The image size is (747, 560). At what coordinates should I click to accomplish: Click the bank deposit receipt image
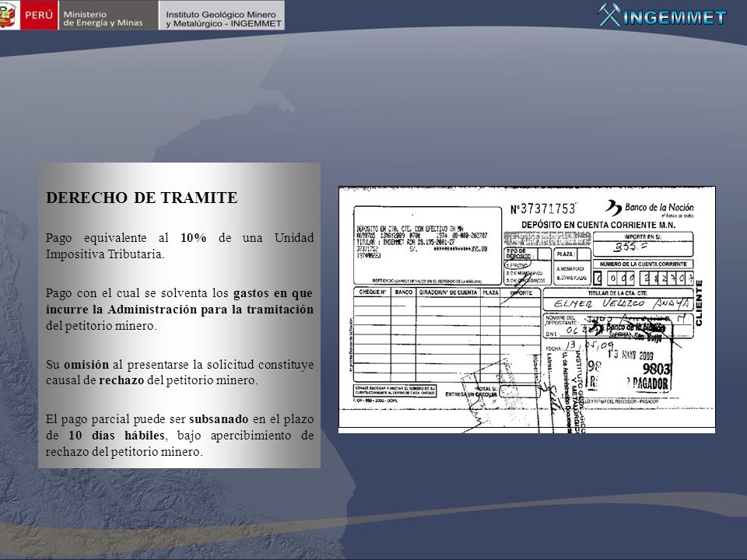tap(527, 310)
